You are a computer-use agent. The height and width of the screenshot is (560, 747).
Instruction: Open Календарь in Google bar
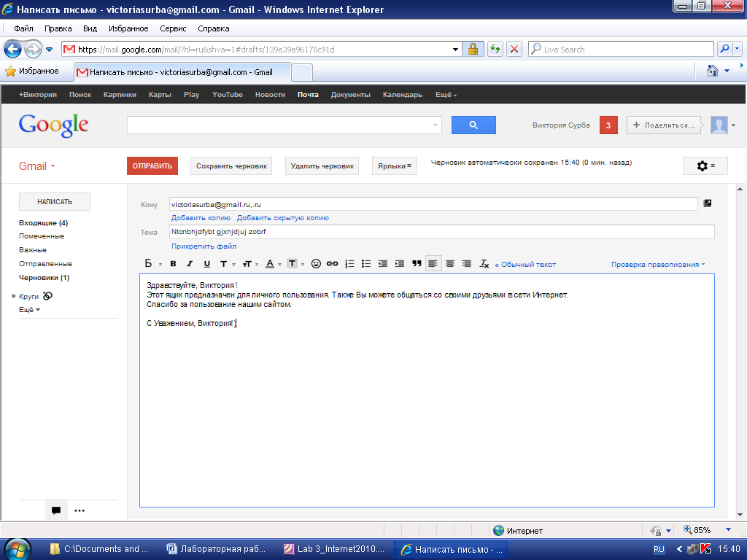point(403,95)
